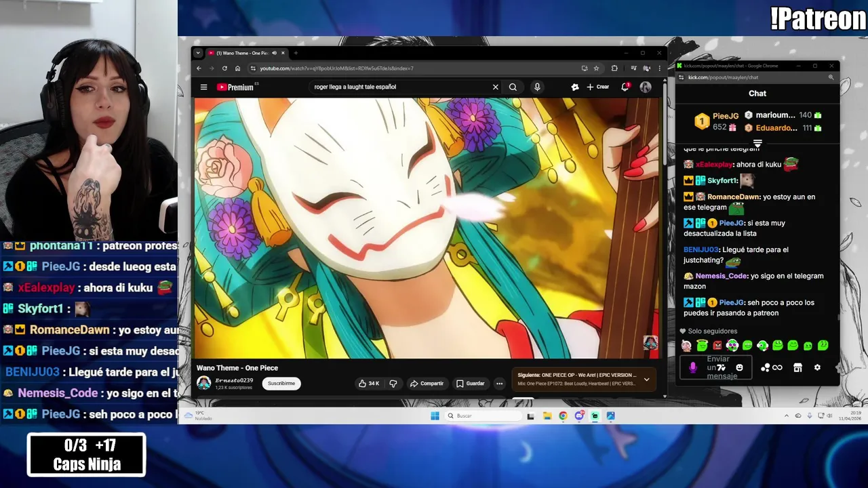Viewport: 868px width, 488px height.
Task: Open the browser extensions puzzle icon
Action: pyautogui.click(x=614, y=68)
